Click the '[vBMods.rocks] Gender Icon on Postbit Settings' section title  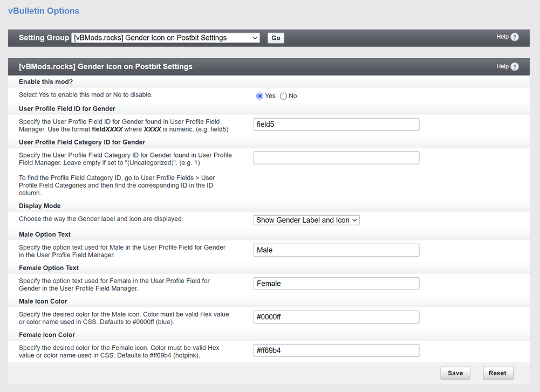(x=106, y=67)
